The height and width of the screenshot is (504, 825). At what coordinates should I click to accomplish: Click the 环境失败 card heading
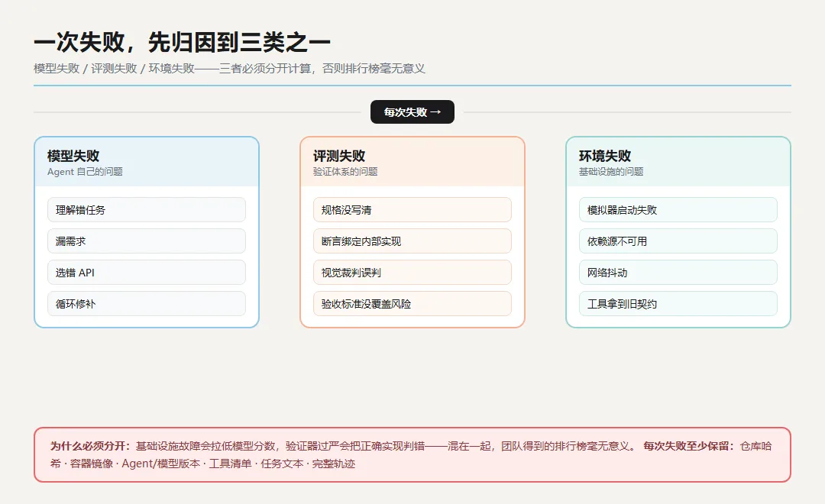[605, 156]
